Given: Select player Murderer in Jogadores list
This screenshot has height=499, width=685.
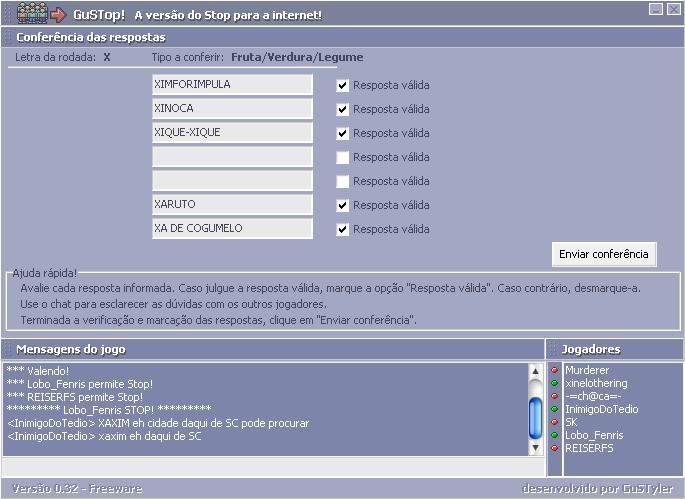Looking at the screenshot, I should pos(587,370).
